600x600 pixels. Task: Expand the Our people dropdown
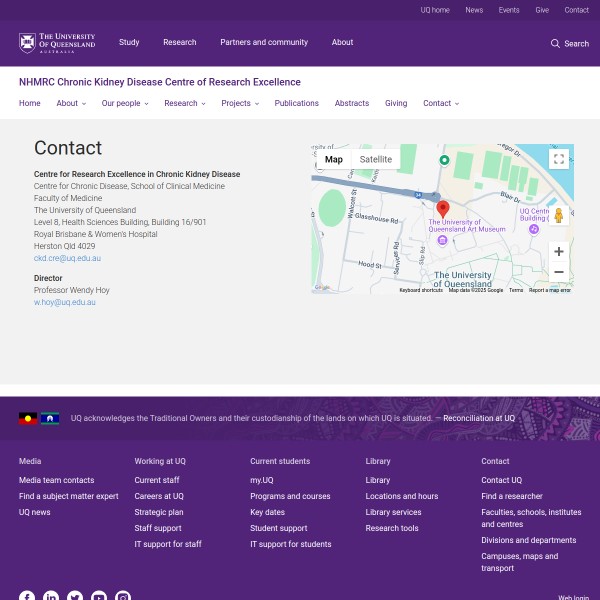tap(124, 103)
